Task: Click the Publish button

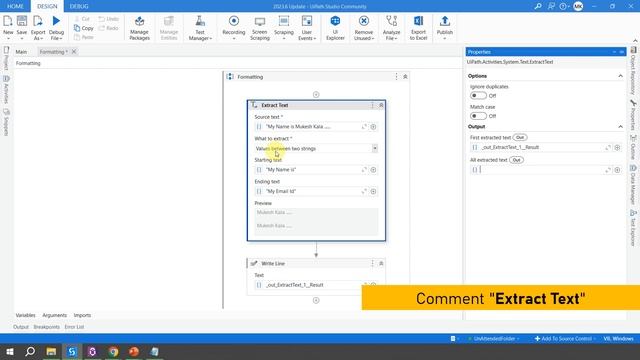Action: [x=444, y=27]
